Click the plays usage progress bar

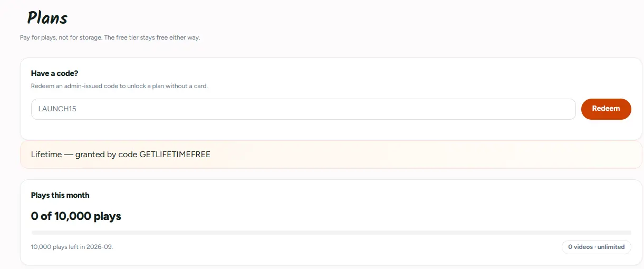[331, 233]
